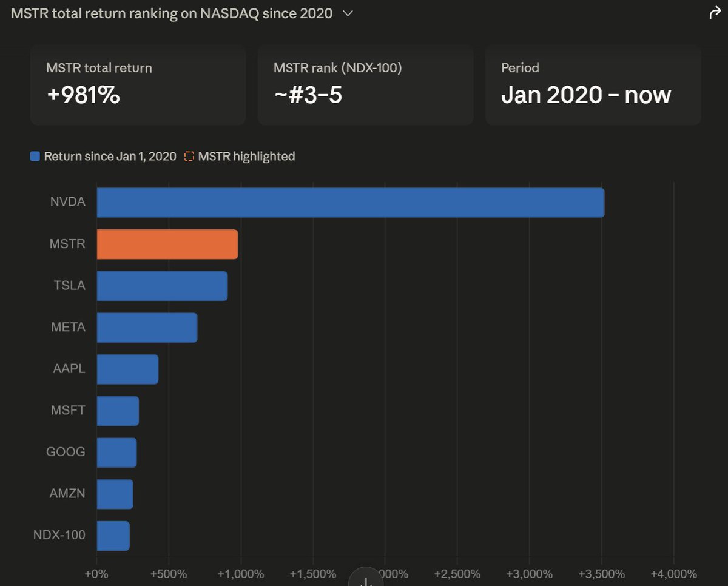Click the MSFT axis label

pos(68,411)
